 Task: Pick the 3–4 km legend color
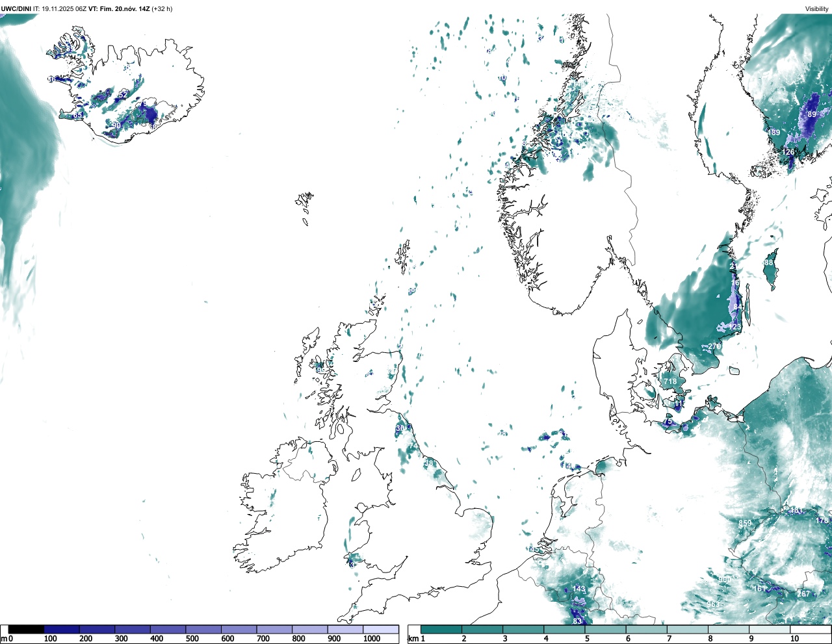[523, 629]
